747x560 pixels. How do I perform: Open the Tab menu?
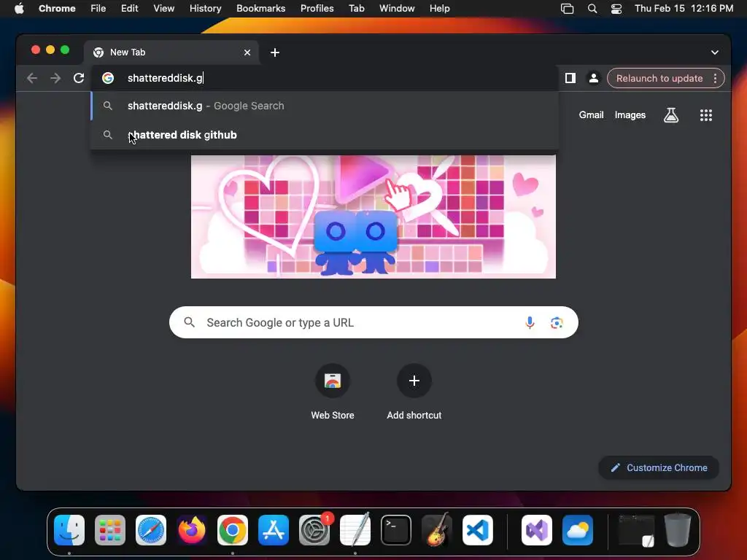356,9
